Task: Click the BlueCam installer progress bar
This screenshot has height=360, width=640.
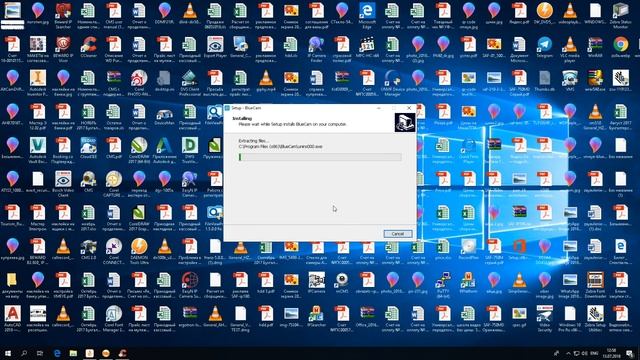Action: (x=320, y=157)
